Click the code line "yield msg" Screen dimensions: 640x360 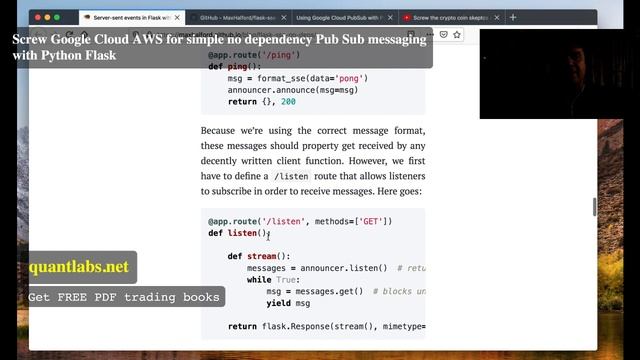(x=288, y=303)
